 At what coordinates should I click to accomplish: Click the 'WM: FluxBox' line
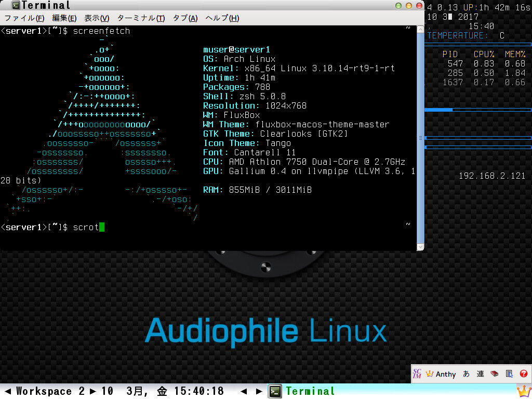click(231, 115)
